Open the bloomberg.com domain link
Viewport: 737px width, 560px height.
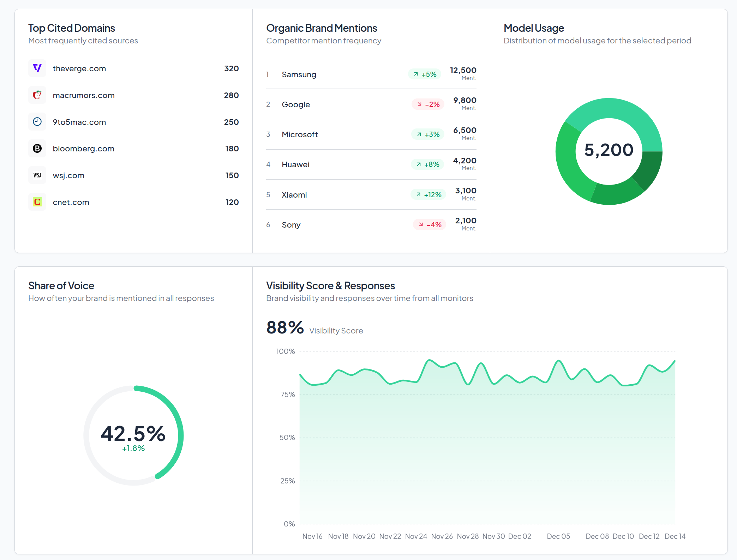pyautogui.click(x=84, y=149)
